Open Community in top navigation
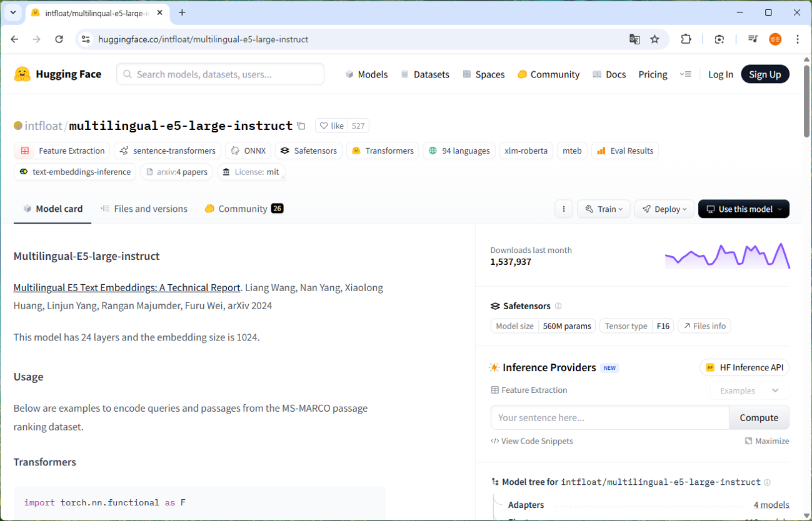812x521 pixels. (x=548, y=74)
